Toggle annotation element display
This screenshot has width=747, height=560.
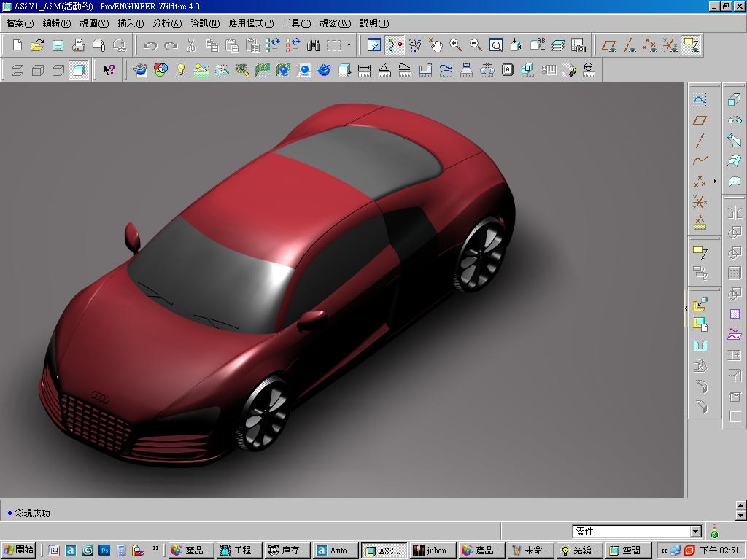[x=690, y=45]
